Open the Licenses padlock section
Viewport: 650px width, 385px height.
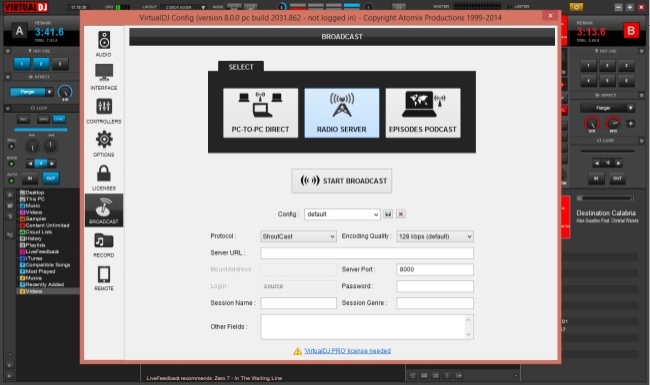click(x=104, y=177)
